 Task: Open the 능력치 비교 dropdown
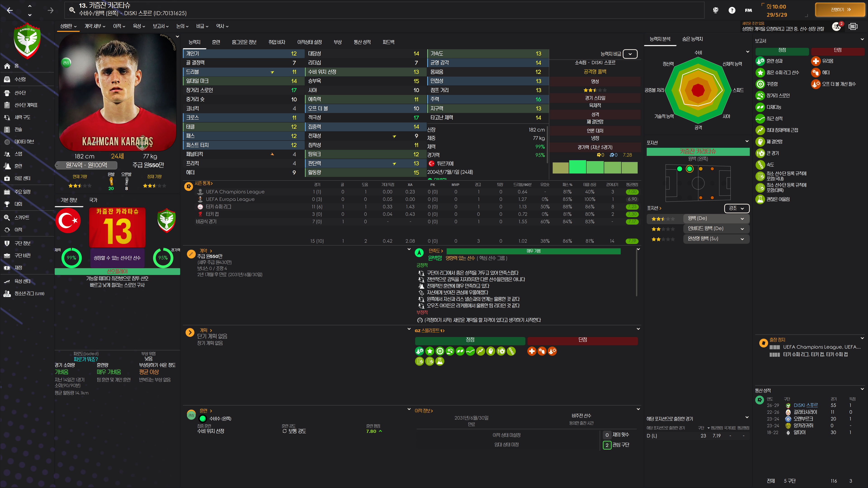[x=630, y=54]
